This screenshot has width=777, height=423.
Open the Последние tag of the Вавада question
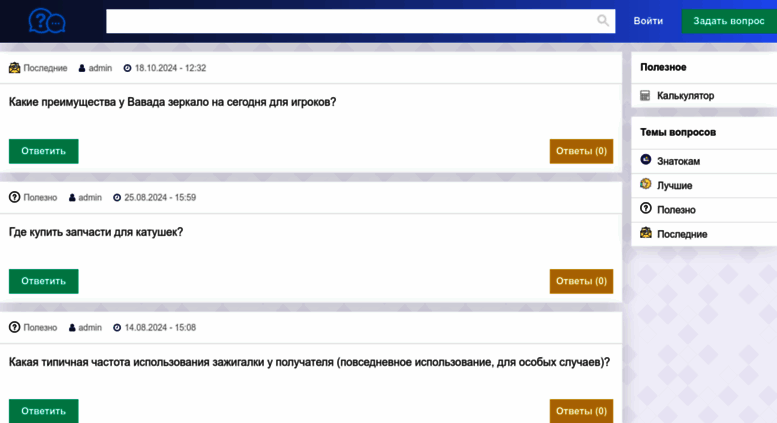coord(45,68)
